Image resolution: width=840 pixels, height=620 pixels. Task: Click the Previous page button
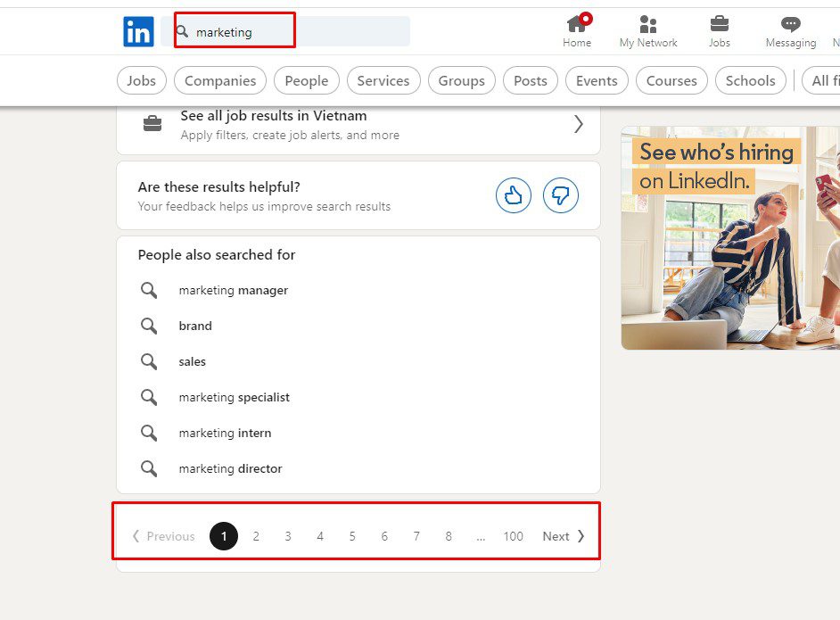tap(163, 536)
